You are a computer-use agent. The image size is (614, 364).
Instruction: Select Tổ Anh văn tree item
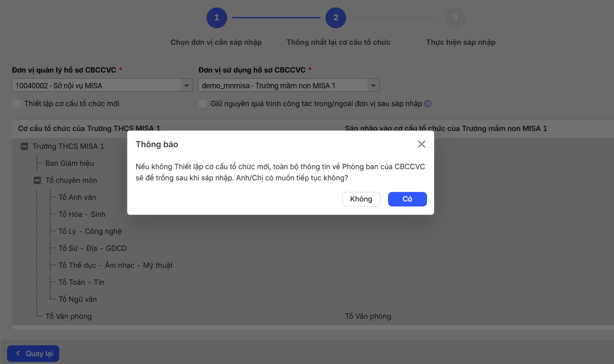(x=77, y=197)
